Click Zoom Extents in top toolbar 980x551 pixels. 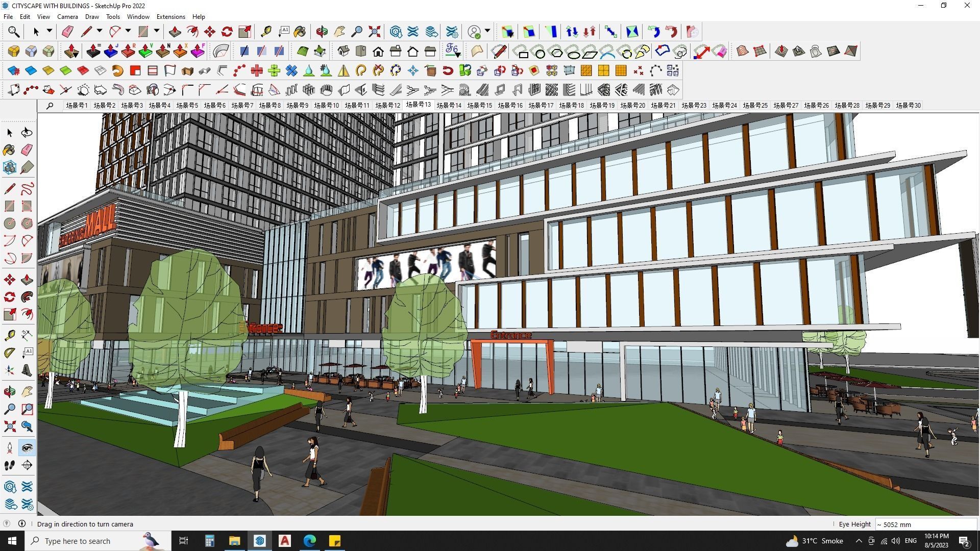(375, 32)
